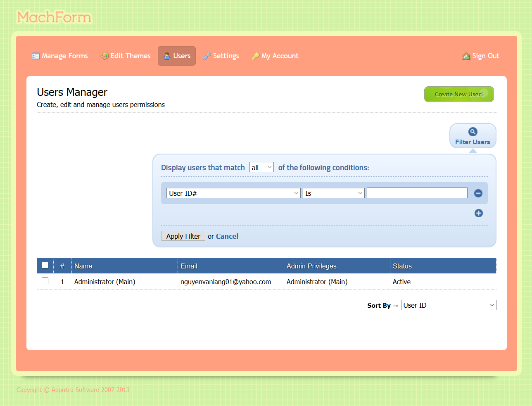The height and width of the screenshot is (406, 532).
Task: Open the 'Is' condition operator dropdown
Action: pos(333,193)
